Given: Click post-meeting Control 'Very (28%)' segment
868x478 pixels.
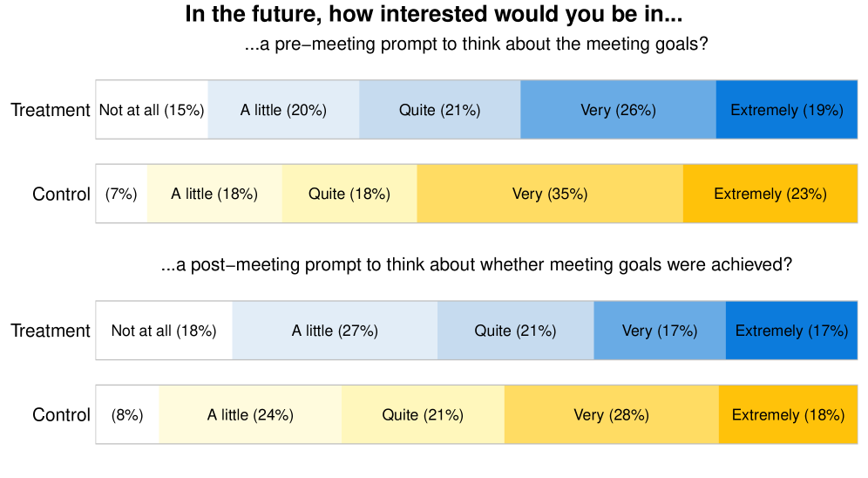Looking at the screenshot, I should tap(611, 415).
